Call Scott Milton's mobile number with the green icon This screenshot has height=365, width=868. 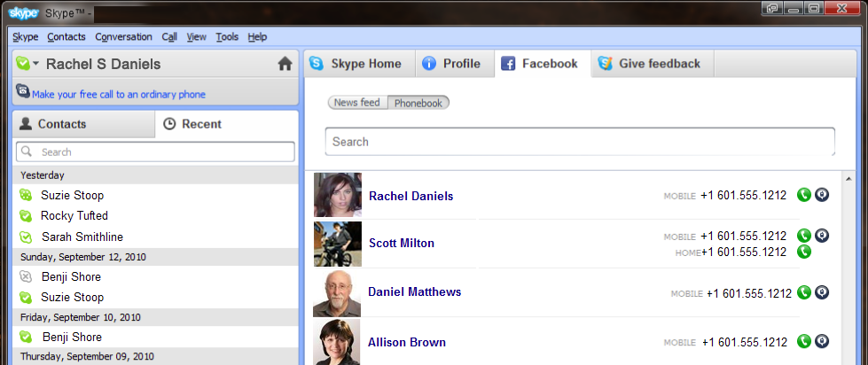click(x=804, y=236)
